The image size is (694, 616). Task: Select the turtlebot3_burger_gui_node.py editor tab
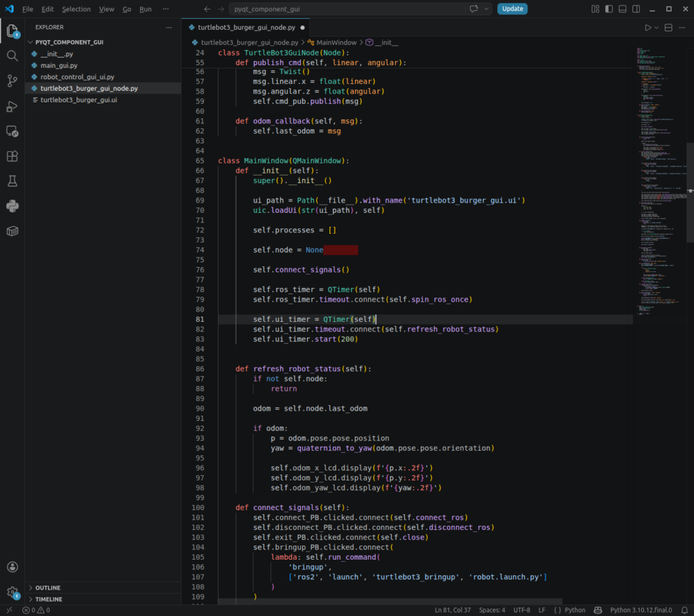tap(245, 27)
